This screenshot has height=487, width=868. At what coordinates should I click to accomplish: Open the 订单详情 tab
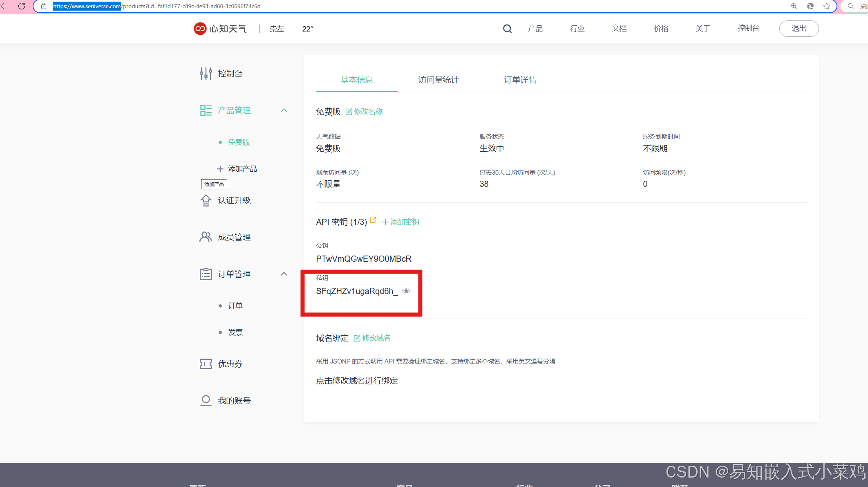point(521,80)
